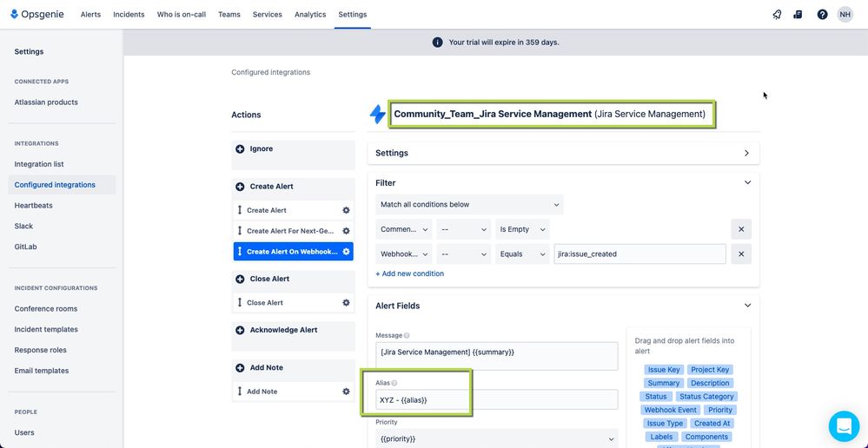Click Add new condition link
Viewport: 868px width, 448px height.
click(x=409, y=273)
